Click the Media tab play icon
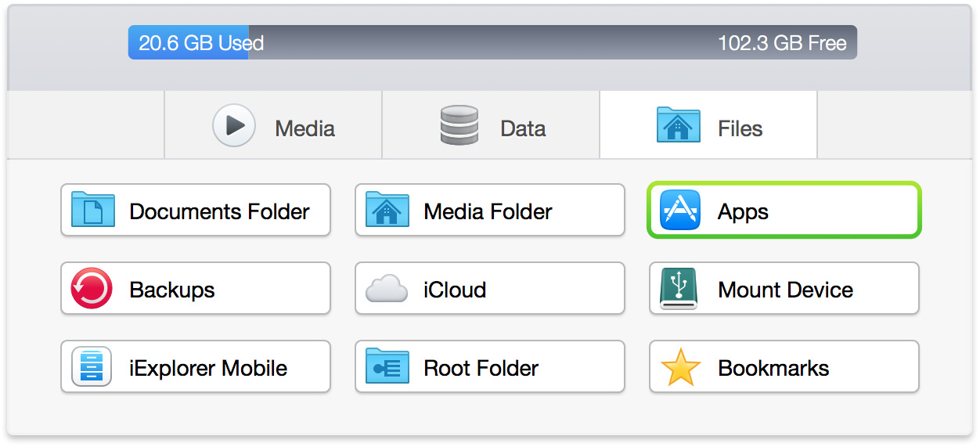Screen dimensions: 980x447 tap(233, 125)
